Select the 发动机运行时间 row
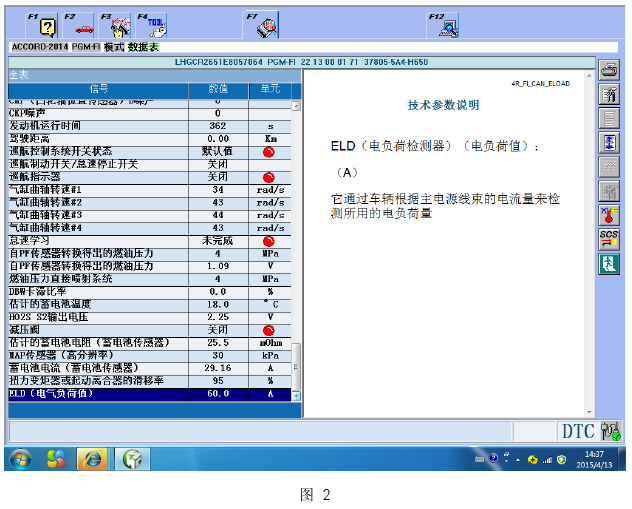 pos(150,126)
